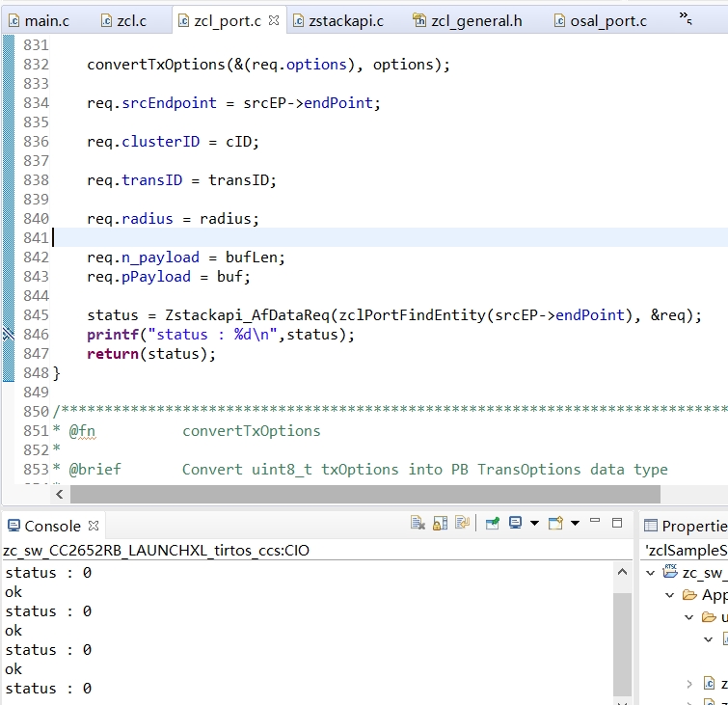Screen dimensions: 728x705
Task: Click the Clear Console icon
Action: 418,523
